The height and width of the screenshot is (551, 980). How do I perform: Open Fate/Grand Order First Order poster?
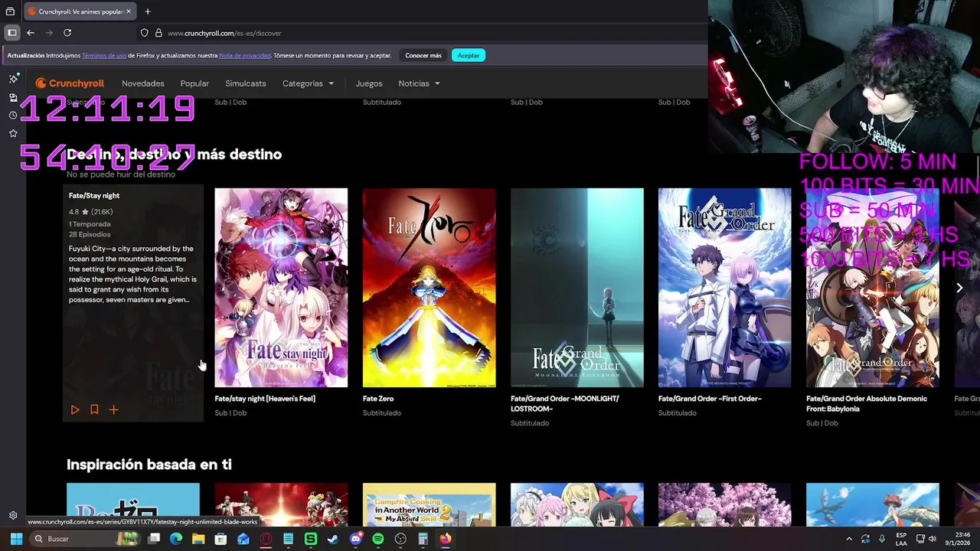tap(725, 288)
